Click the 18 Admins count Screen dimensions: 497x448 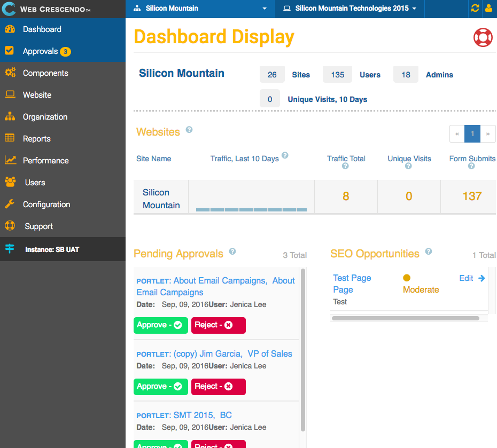[x=406, y=75]
